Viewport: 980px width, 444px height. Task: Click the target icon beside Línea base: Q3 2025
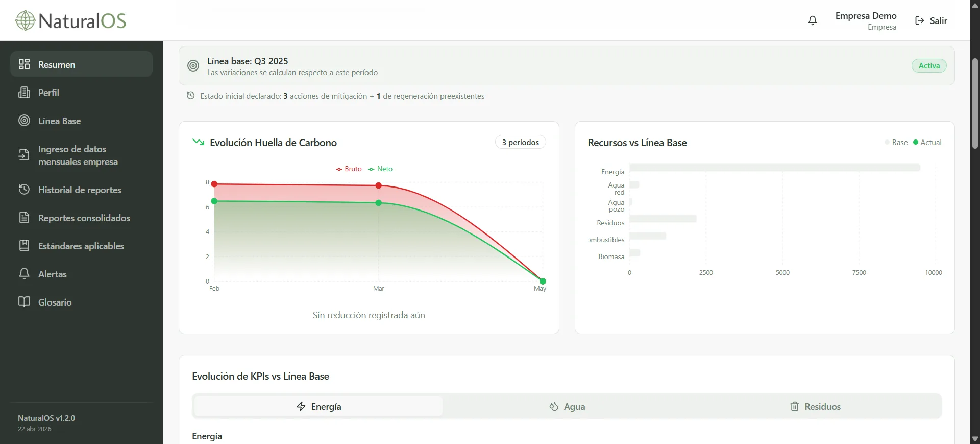pos(193,65)
